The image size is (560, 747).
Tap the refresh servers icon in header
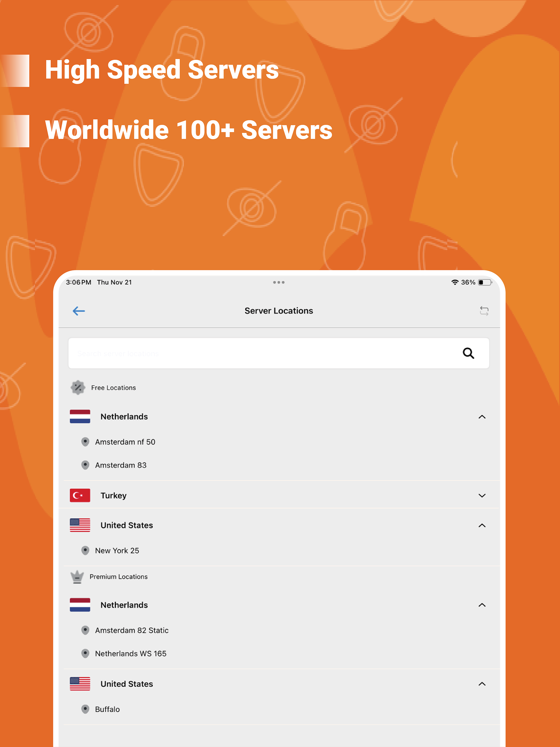point(484,311)
